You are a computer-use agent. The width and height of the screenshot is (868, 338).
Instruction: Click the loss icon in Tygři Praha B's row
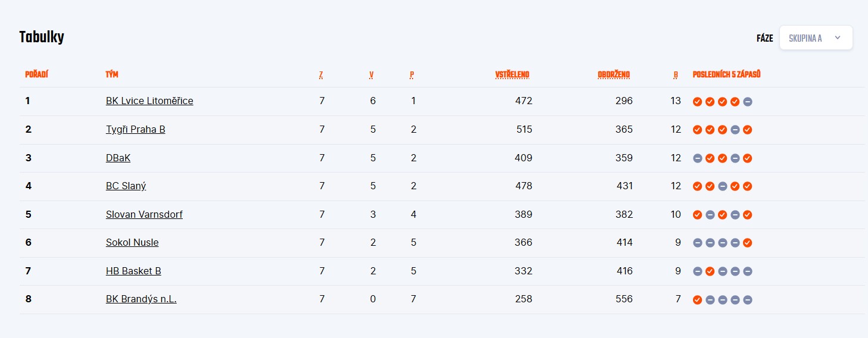[735, 130]
